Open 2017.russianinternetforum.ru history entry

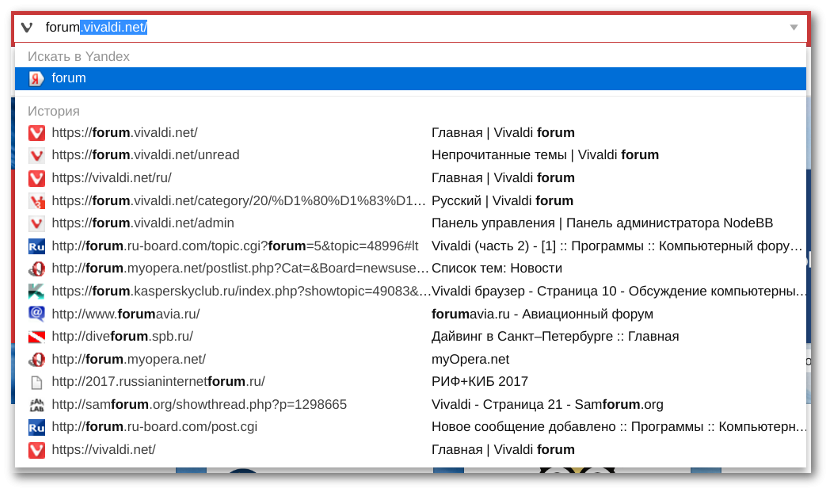pyautogui.click(x=410, y=381)
